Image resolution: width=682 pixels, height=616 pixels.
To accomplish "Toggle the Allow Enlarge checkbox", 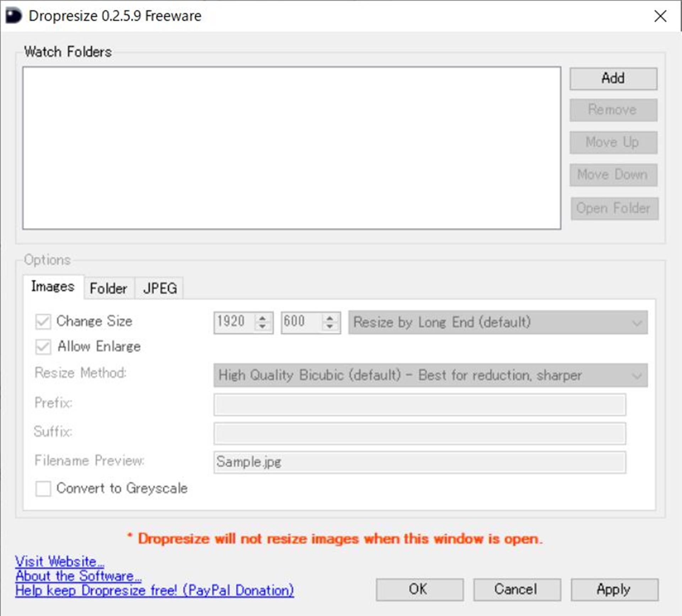I will click(43, 347).
